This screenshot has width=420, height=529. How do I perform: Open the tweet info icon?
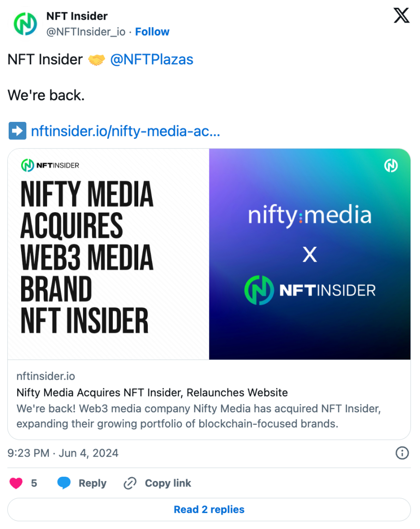tap(402, 453)
